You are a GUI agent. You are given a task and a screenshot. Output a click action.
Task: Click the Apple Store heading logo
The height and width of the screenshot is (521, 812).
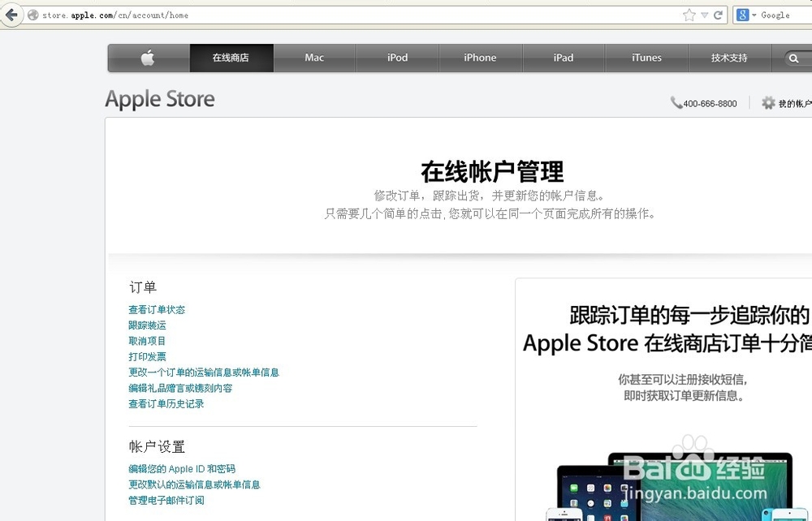160,99
